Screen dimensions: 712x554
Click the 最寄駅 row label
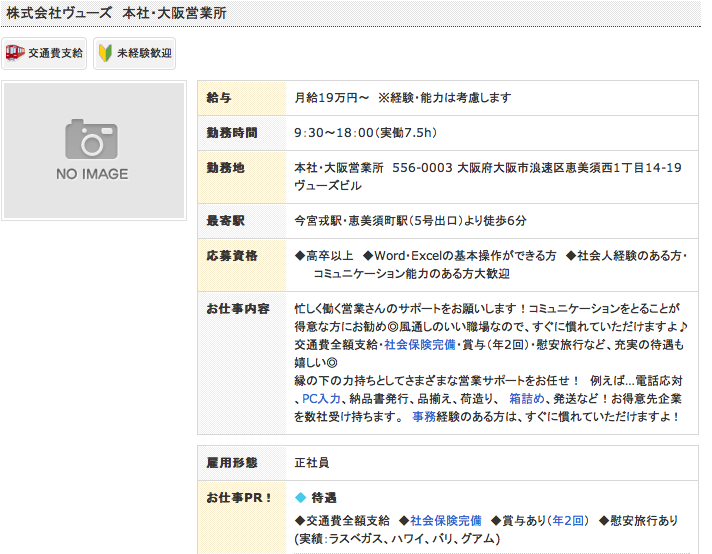[226, 221]
